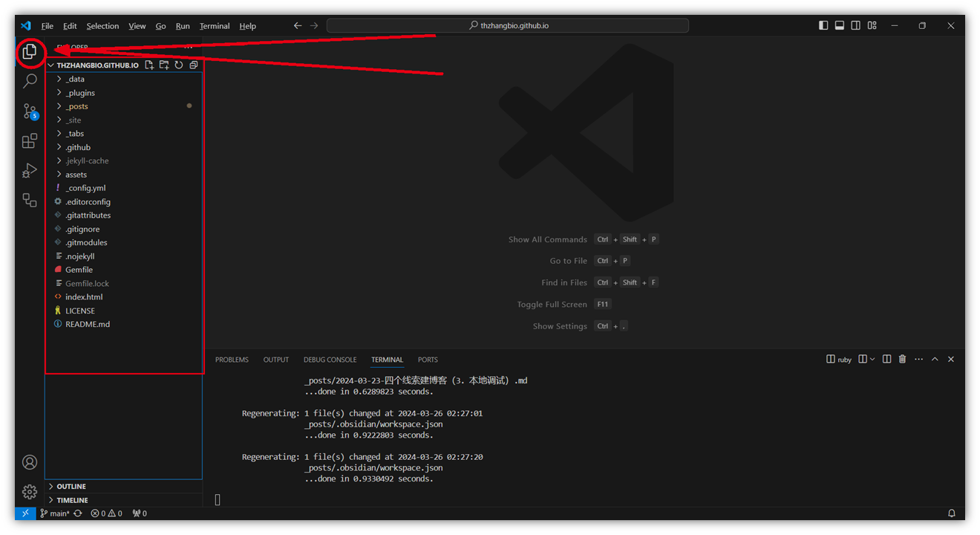Open the _config.yml file
Viewport: 980px width, 535px height.
[124, 188]
